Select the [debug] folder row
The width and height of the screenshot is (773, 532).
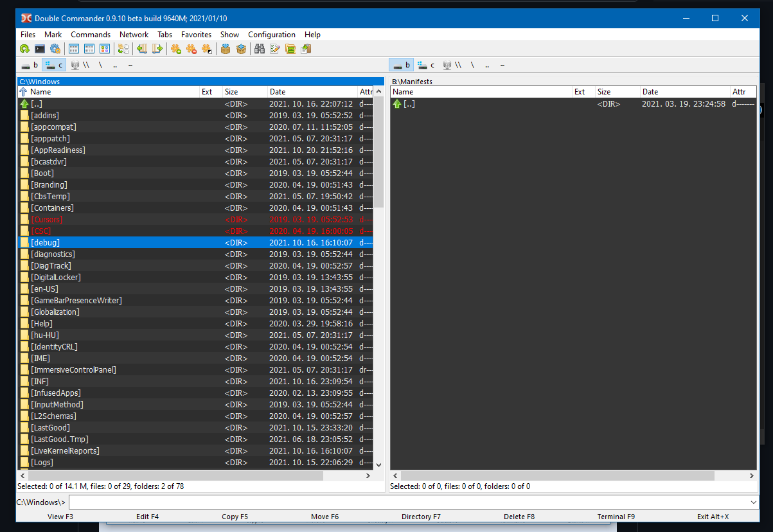[x=195, y=242]
